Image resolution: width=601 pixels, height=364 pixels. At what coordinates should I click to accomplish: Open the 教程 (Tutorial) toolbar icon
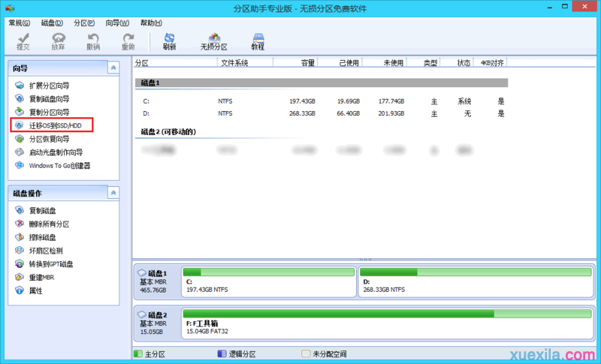coord(258,41)
